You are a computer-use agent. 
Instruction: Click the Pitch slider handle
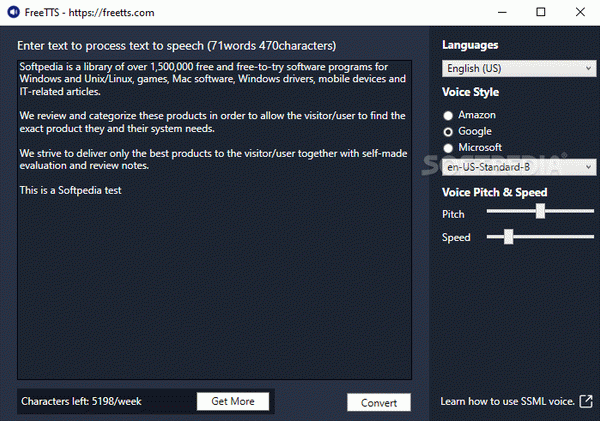tap(540, 211)
